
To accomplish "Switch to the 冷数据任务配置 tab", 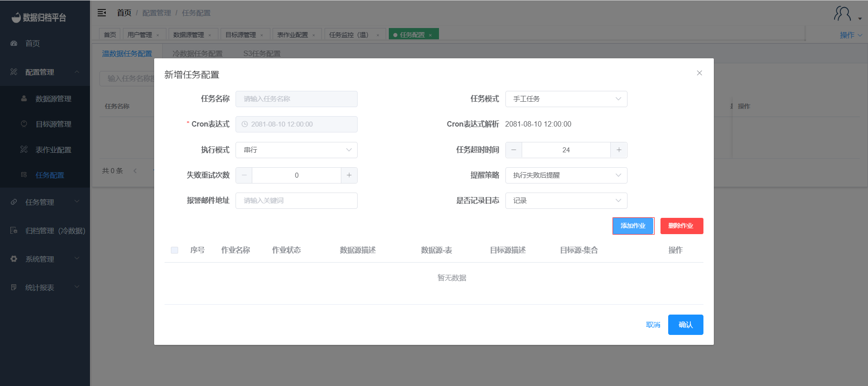I will (x=198, y=54).
